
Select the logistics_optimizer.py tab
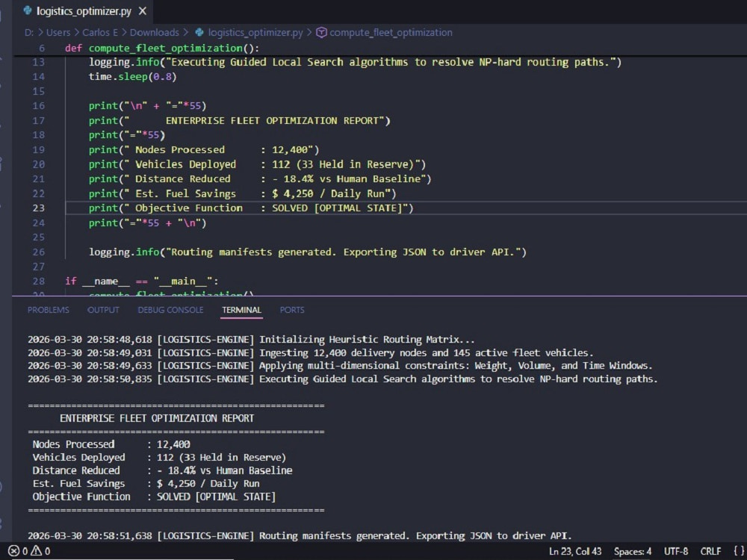tap(85, 11)
